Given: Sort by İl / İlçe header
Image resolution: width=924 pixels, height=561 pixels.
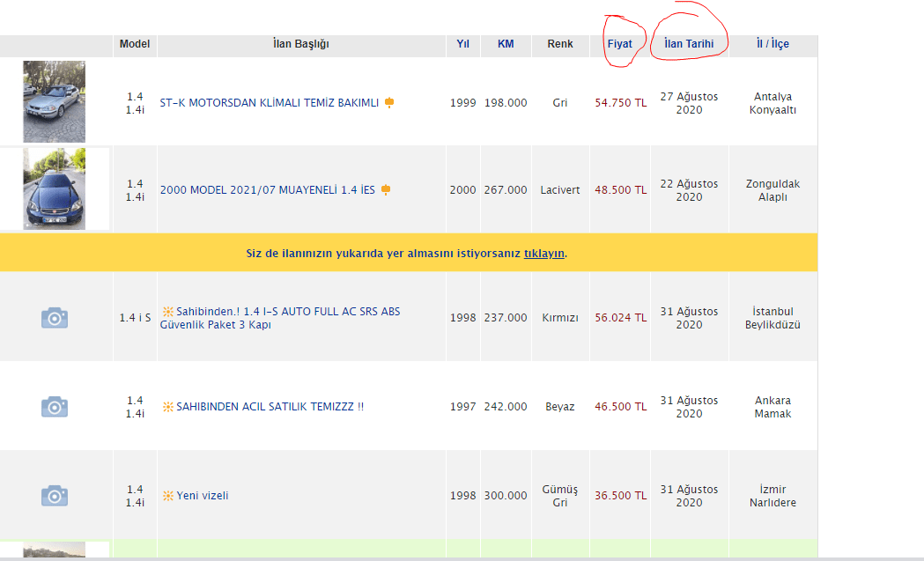Looking at the screenshot, I should point(772,44).
